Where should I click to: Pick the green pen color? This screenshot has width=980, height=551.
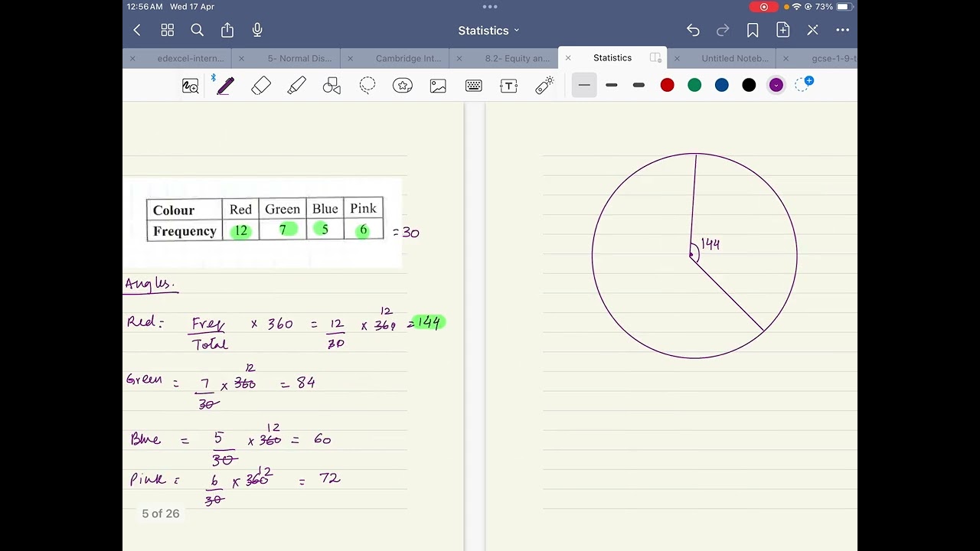pyautogui.click(x=694, y=85)
